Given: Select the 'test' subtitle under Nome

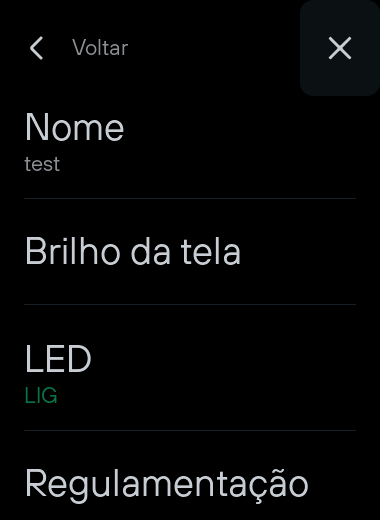Looking at the screenshot, I should coord(42,164).
